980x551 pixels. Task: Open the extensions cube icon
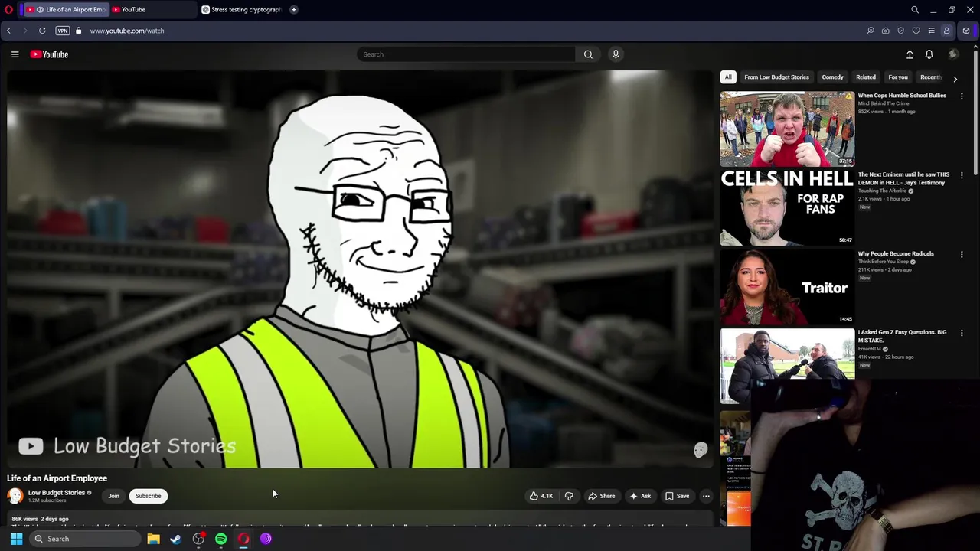966,31
